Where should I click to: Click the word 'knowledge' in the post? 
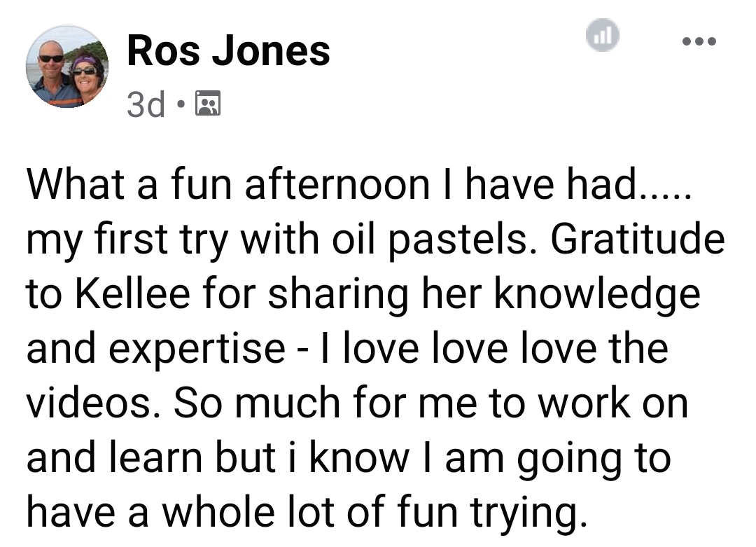pos(597,295)
